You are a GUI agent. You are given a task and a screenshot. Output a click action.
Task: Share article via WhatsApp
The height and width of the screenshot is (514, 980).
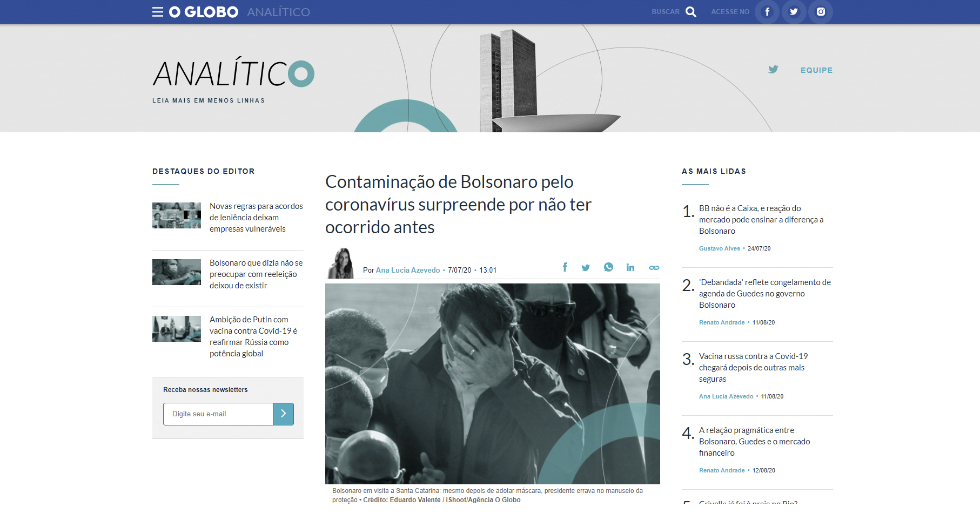tap(608, 267)
